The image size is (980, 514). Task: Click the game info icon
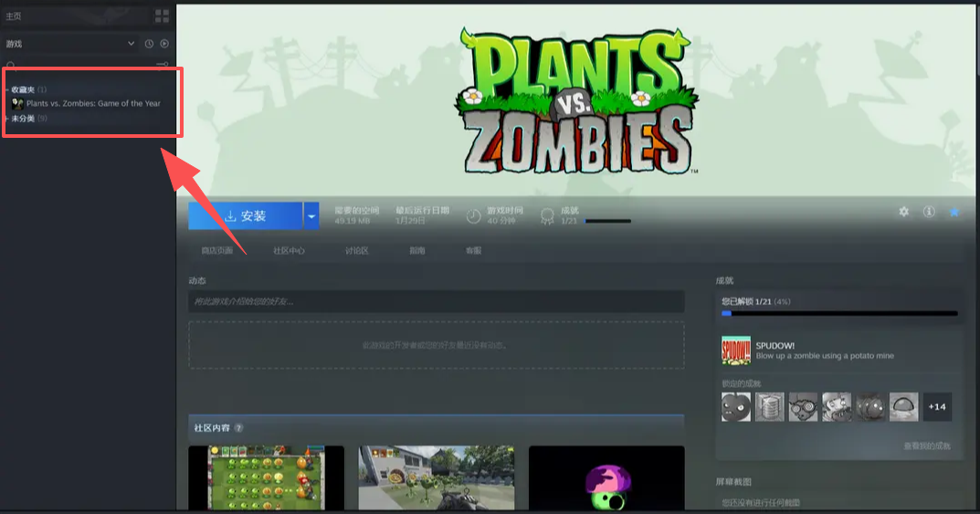929,212
